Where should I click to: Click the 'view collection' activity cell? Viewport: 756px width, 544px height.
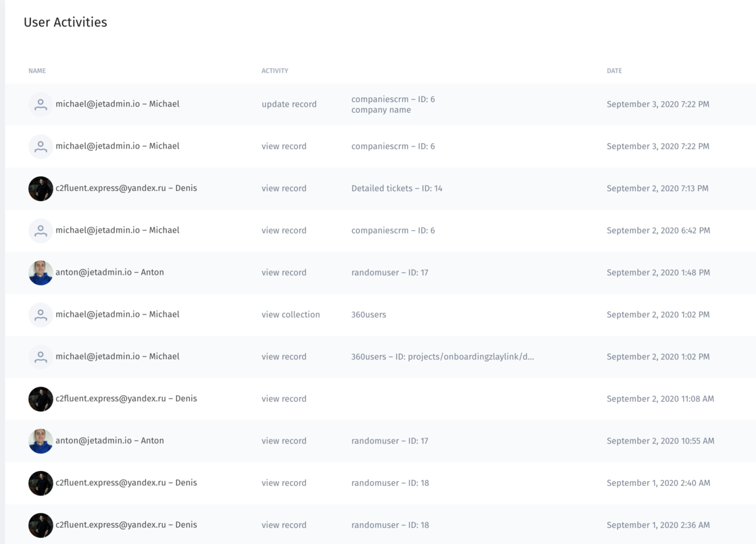point(291,315)
